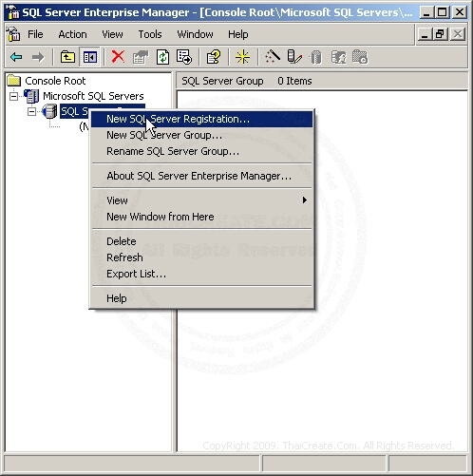Choose New SQL Server Group...

[202, 135]
